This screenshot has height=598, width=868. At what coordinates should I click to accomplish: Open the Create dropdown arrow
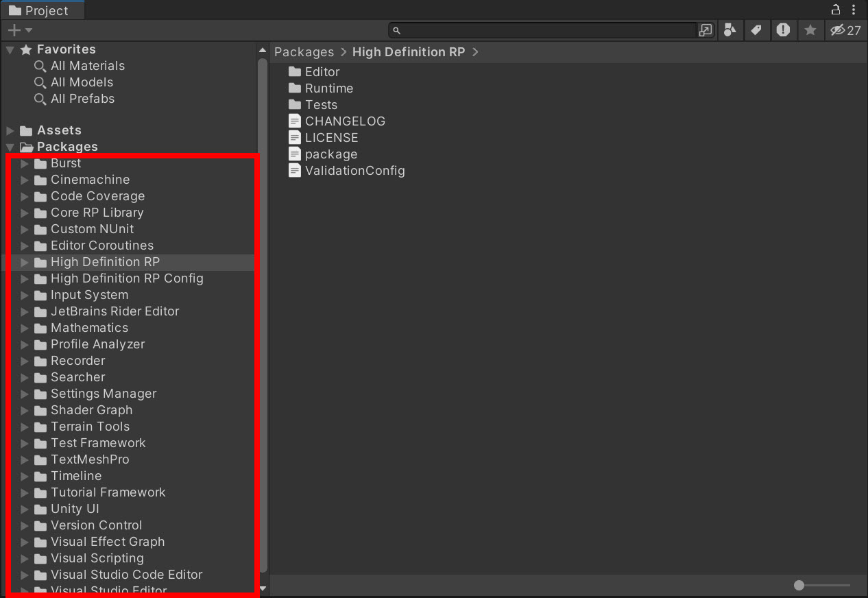pyautogui.click(x=28, y=30)
